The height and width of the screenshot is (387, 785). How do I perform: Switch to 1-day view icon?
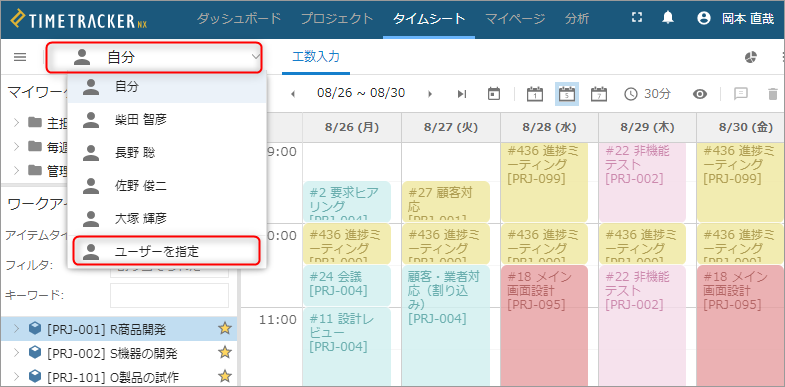tap(535, 94)
